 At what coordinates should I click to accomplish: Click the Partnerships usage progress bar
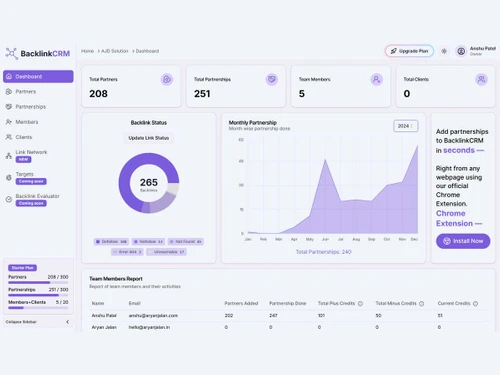coord(38,295)
